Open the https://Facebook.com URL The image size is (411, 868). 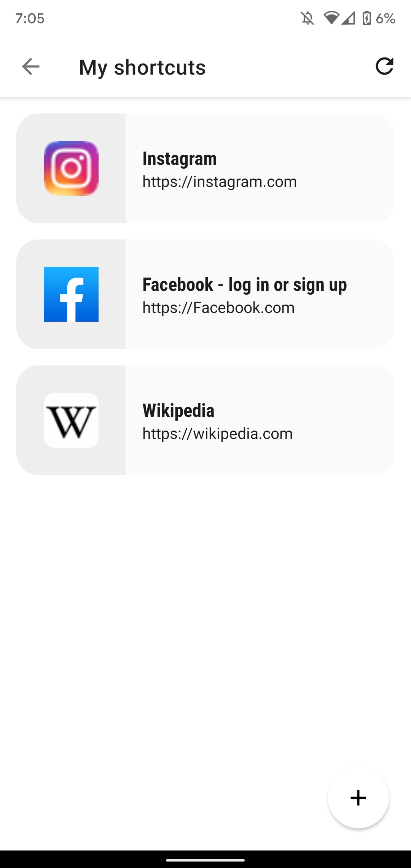(x=218, y=308)
